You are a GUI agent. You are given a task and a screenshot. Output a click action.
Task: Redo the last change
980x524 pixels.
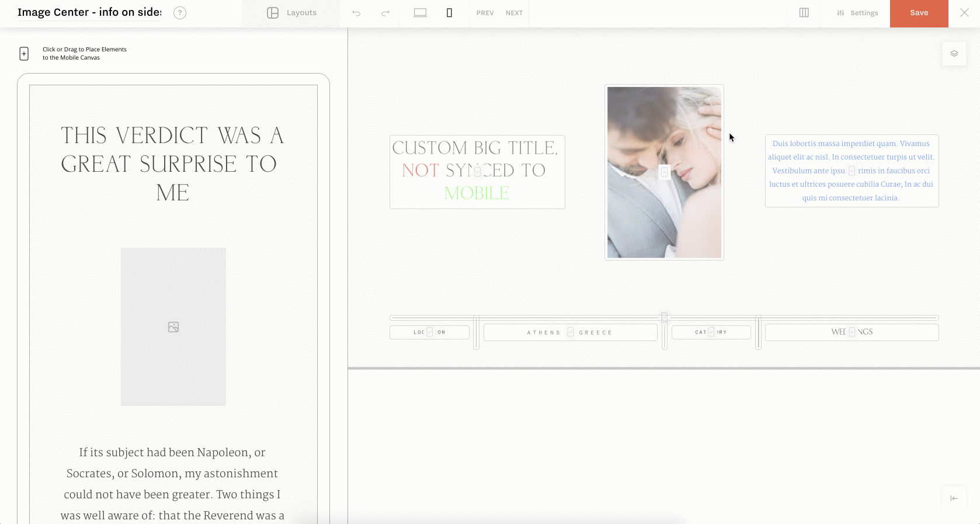tap(385, 13)
